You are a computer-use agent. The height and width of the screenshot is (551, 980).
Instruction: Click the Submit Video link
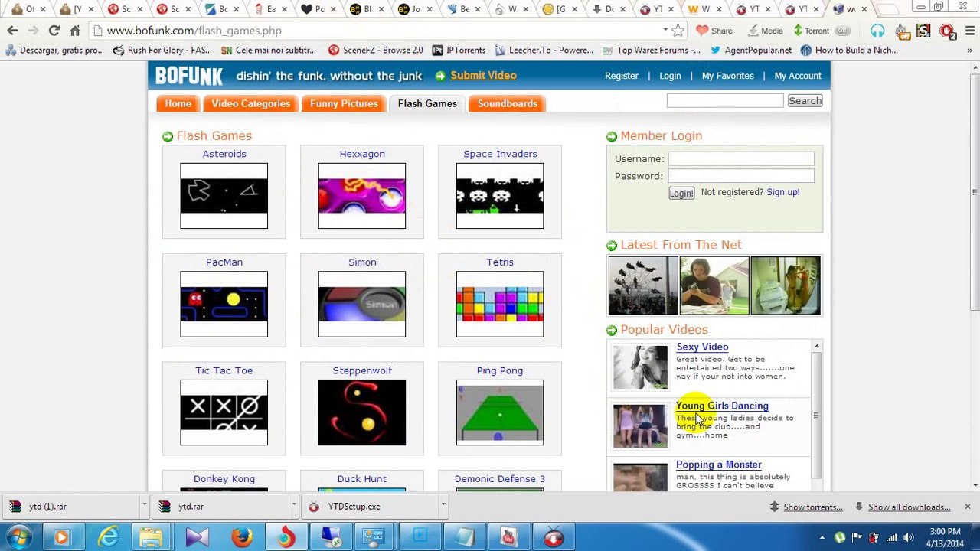coord(483,75)
